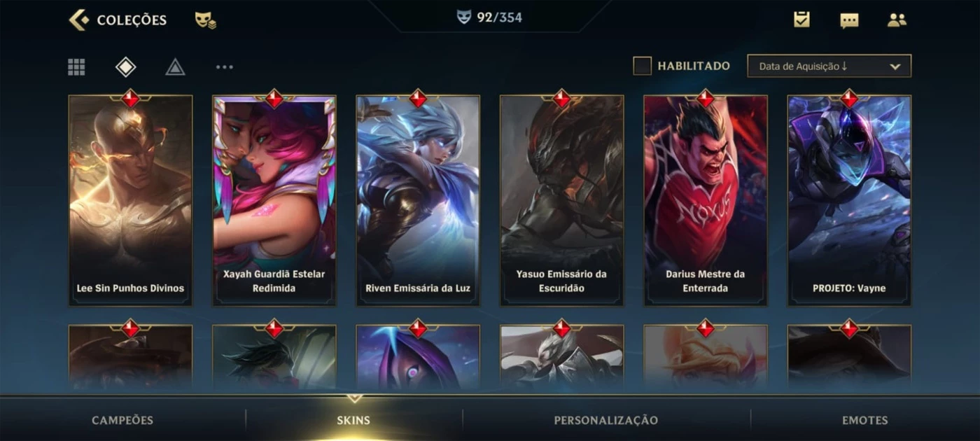Go back using the Coleções arrow
980x441 pixels.
pyautogui.click(x=78, y=20)
